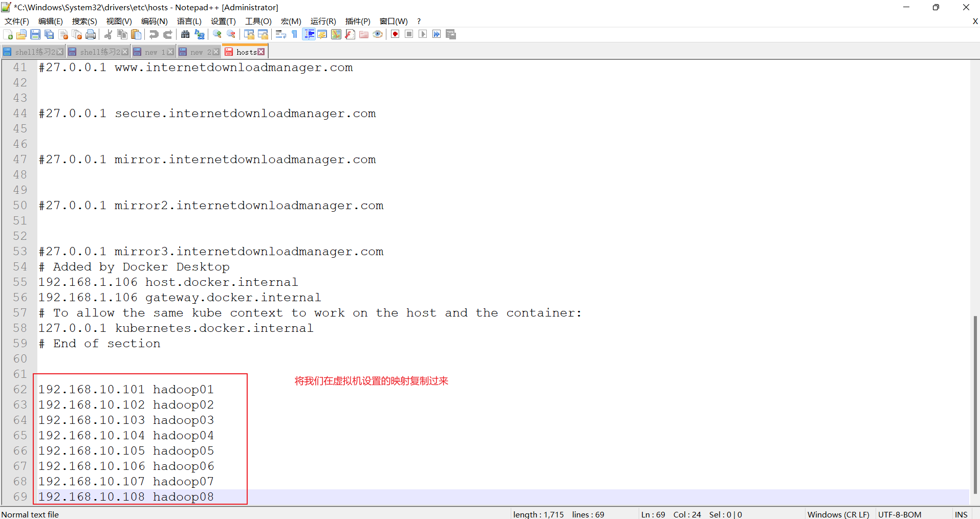The image size is (980, 519).
Task: Open Find with the binoculars icon
Action: [x=185, y=34]
